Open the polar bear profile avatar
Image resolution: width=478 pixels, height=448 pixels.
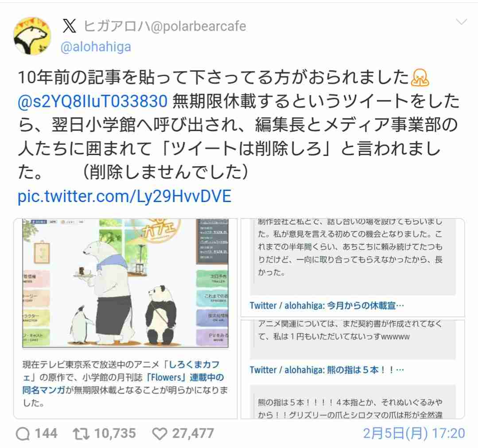pyautogui.click(x=32, y=36)
